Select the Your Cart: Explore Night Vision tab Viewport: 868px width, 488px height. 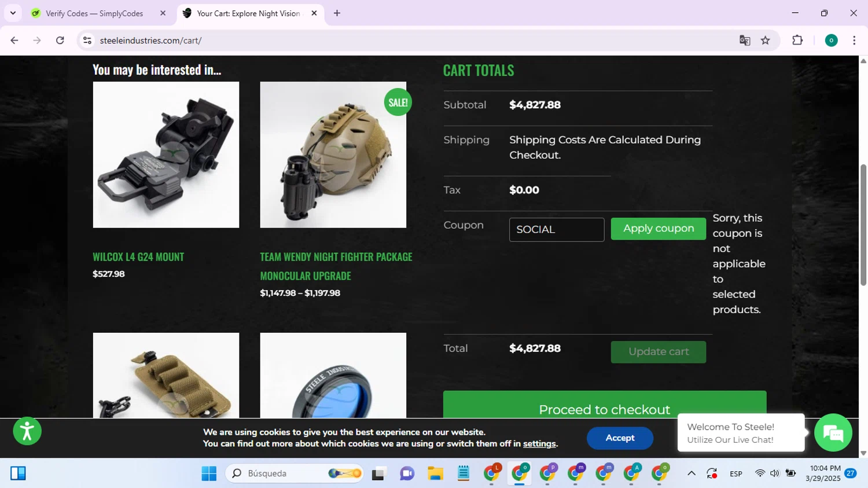click(x=250, y=13)
